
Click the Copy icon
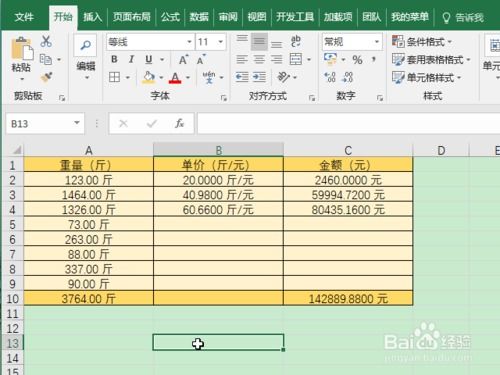point(46,60)
